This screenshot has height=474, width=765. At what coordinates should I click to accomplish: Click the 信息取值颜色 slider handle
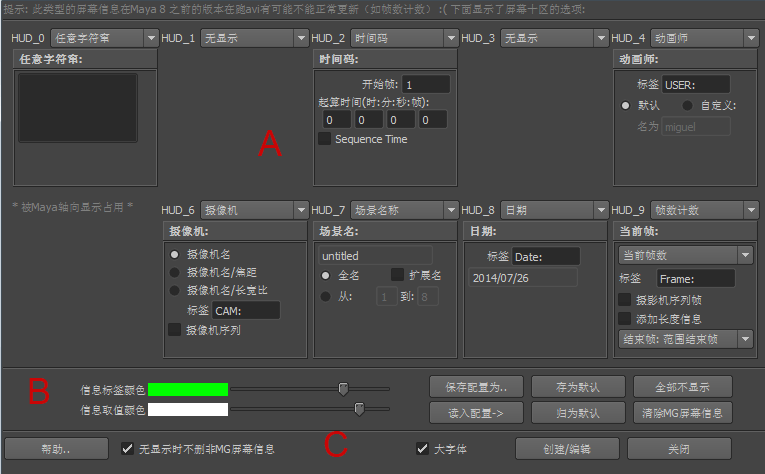click(x=360, y=409)
